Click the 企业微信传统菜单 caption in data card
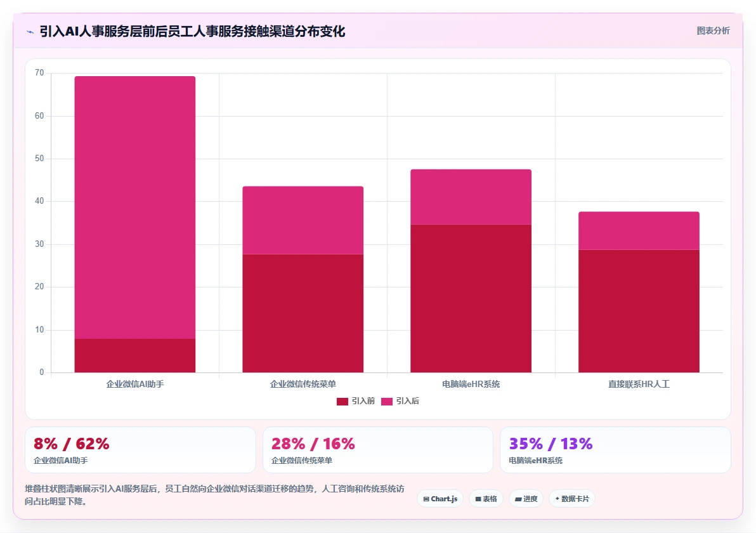The height and width of the screenshot is (533, 756). (x=302, y=461)
